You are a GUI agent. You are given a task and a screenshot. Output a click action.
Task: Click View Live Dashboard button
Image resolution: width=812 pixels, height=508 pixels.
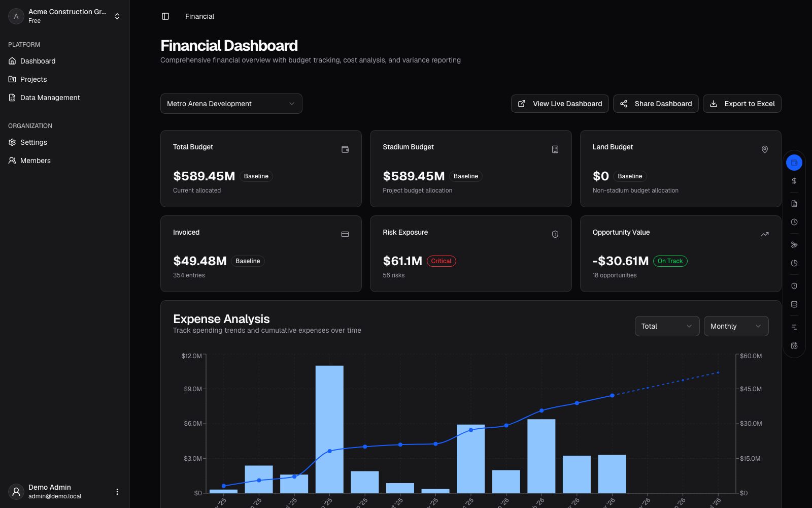[x=560, y=104]
